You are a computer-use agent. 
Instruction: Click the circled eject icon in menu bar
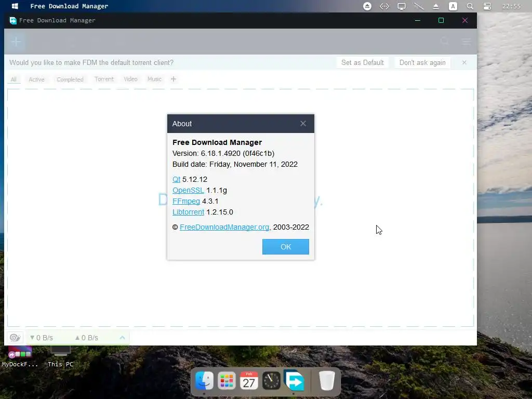point(367,6)
